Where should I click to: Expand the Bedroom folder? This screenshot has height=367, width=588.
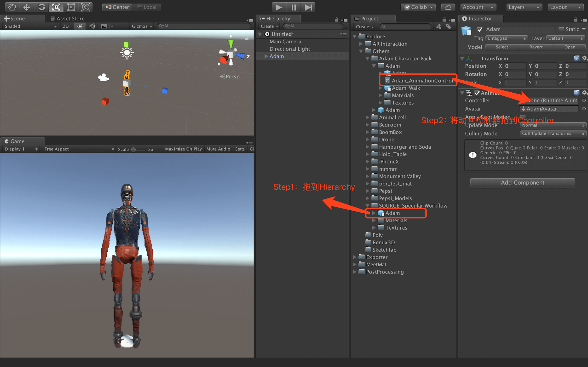click(x=368, y=125)
